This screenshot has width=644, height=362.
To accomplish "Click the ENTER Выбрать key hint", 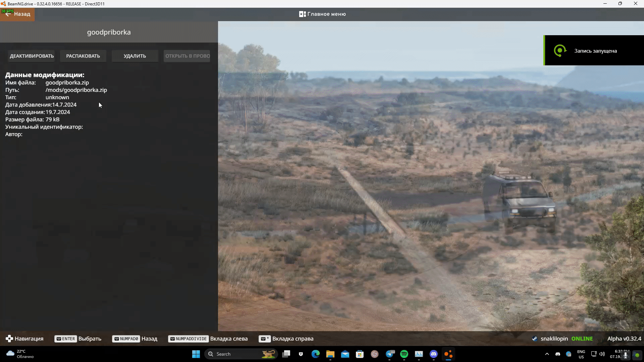I will (x=78, y=339).
